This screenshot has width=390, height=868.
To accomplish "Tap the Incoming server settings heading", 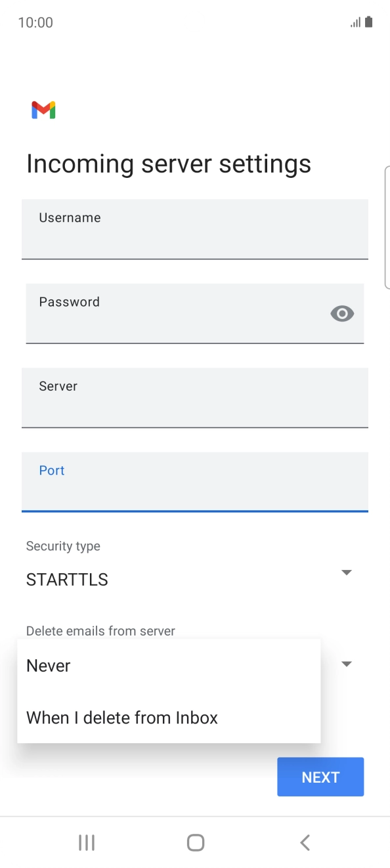I will [x=169, y=163].
